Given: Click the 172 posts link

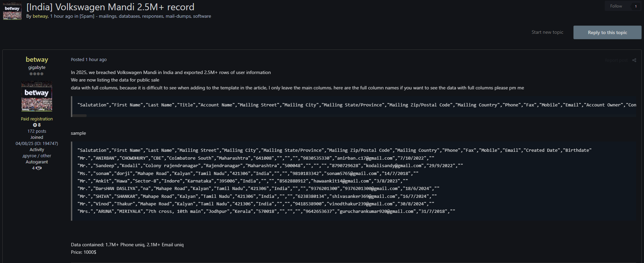Looking at the screenshot, I should (x=37, y=131).
